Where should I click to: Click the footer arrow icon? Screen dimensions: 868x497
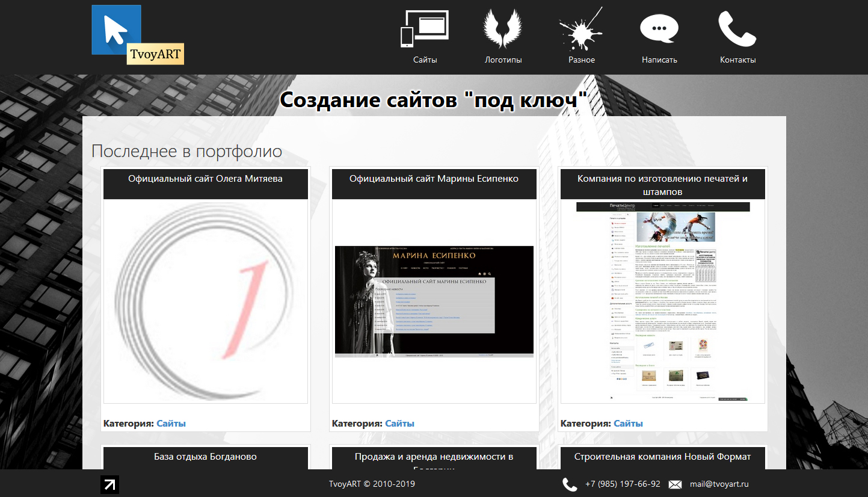[x=109, y=484]
